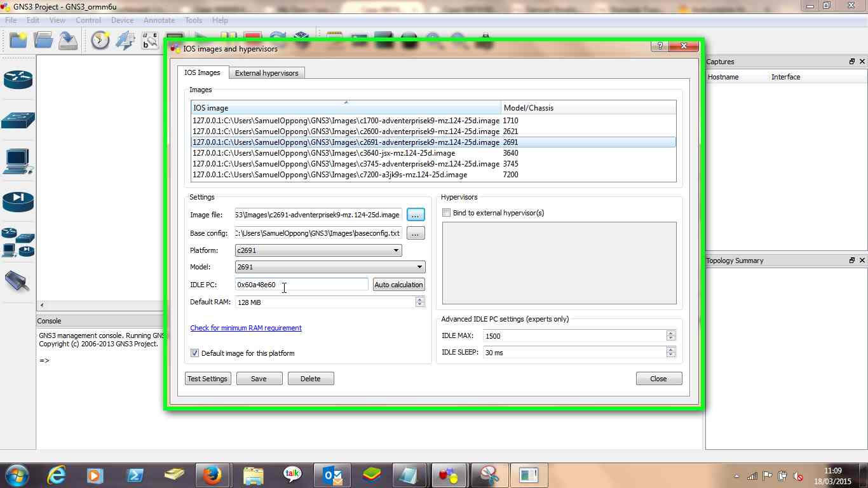Sort by the Model/Chassis column header
The width and height of the screenshot is (868, 488).
pyautogui.click(x=588, y=108)
